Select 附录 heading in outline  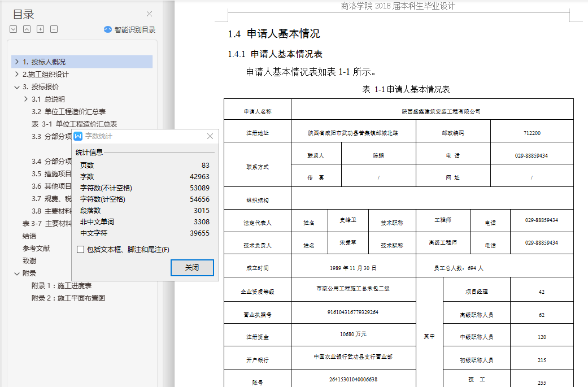(x=29, y=273)
